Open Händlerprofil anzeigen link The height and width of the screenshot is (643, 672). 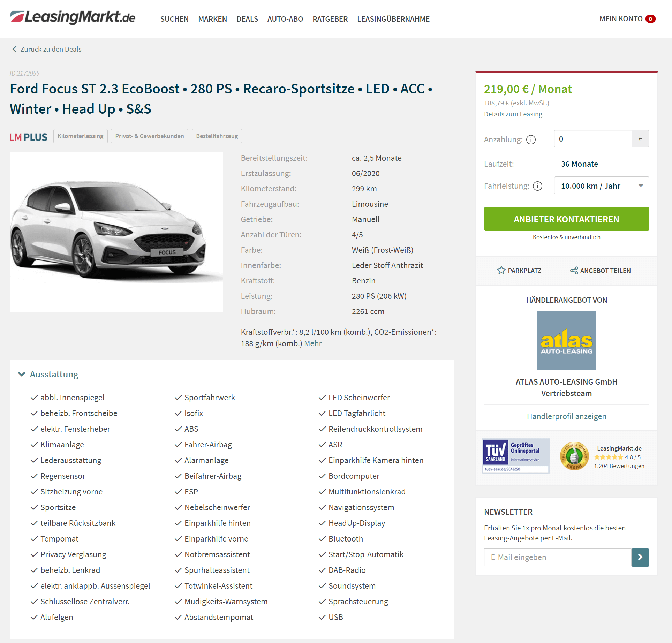[x=566, y=416]
